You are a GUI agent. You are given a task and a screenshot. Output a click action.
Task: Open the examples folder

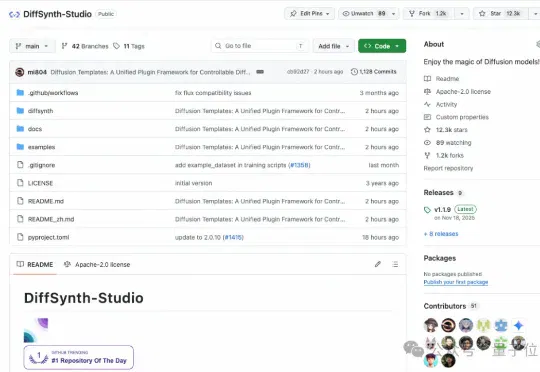(x=41, y=147)
